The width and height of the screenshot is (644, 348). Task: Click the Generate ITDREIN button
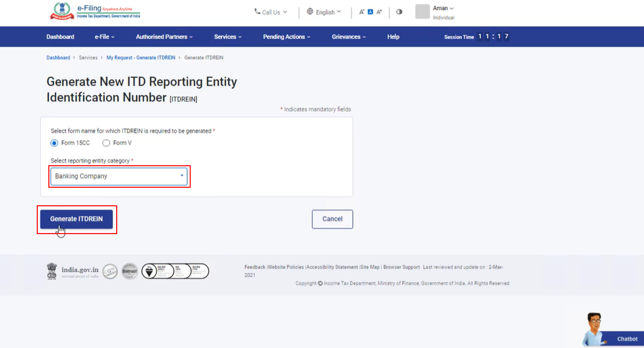click(x=76, y=219)
